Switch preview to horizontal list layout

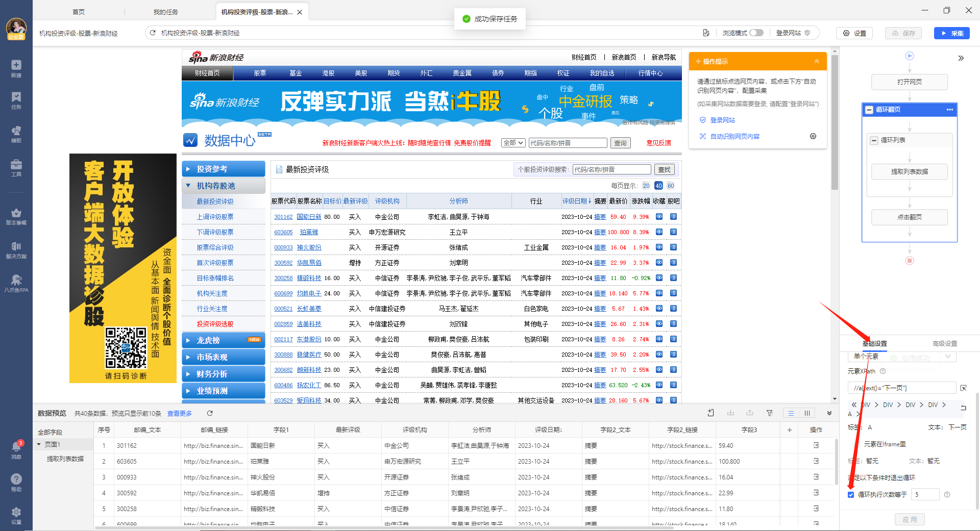[x=791, y=413]
